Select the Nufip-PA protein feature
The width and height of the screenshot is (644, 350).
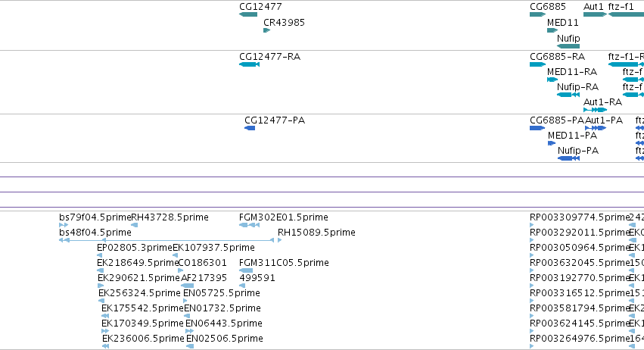pos(568,159)
